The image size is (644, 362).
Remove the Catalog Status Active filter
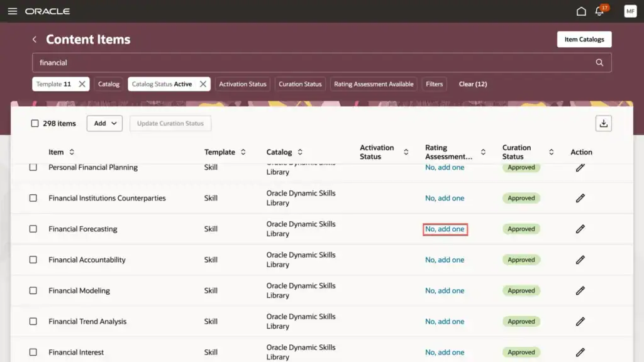[203, 84]
